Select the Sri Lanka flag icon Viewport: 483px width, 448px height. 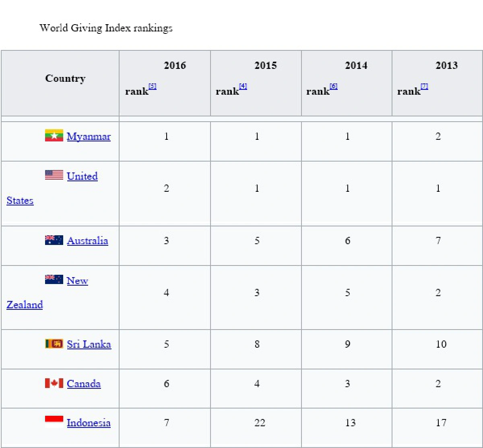pyautogui.click(x=54, y=344)
